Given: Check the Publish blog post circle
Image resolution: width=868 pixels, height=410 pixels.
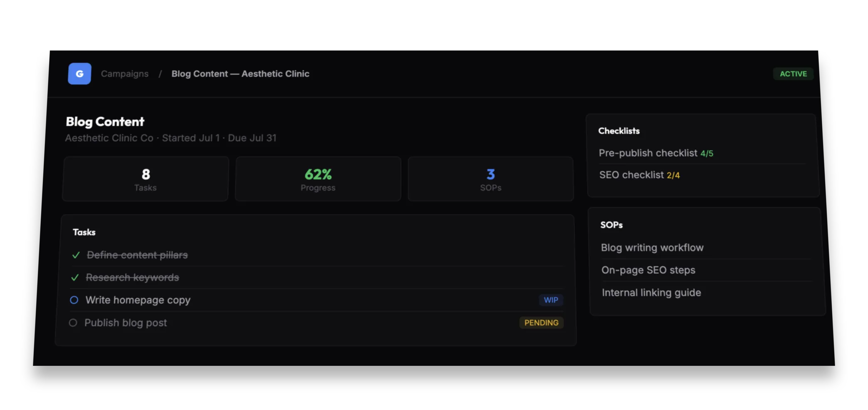Looking at the screenshot, I should (x=73, y=323).
